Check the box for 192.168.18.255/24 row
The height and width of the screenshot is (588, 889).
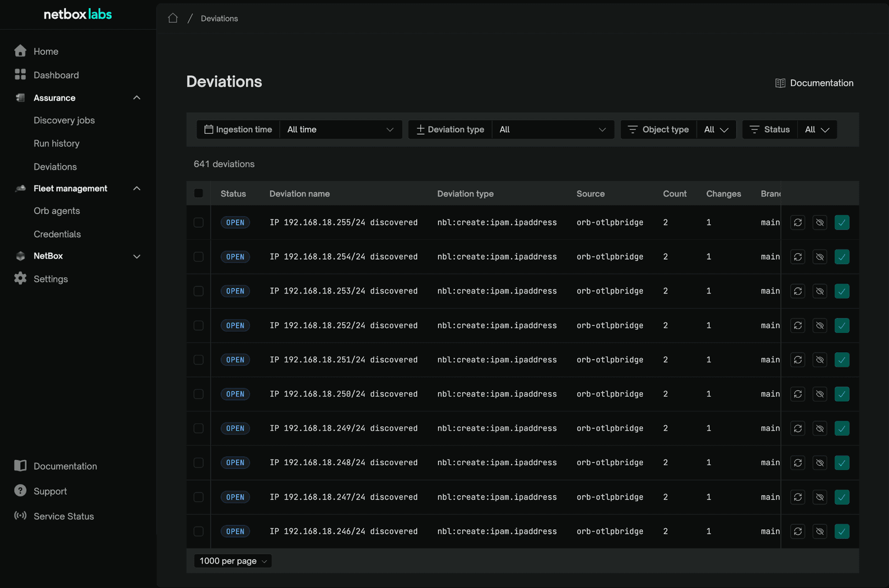(199, 223)
